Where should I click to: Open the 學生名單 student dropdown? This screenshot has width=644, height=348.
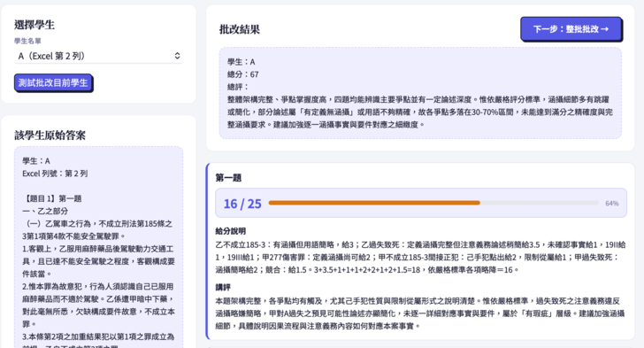point(98,56)
